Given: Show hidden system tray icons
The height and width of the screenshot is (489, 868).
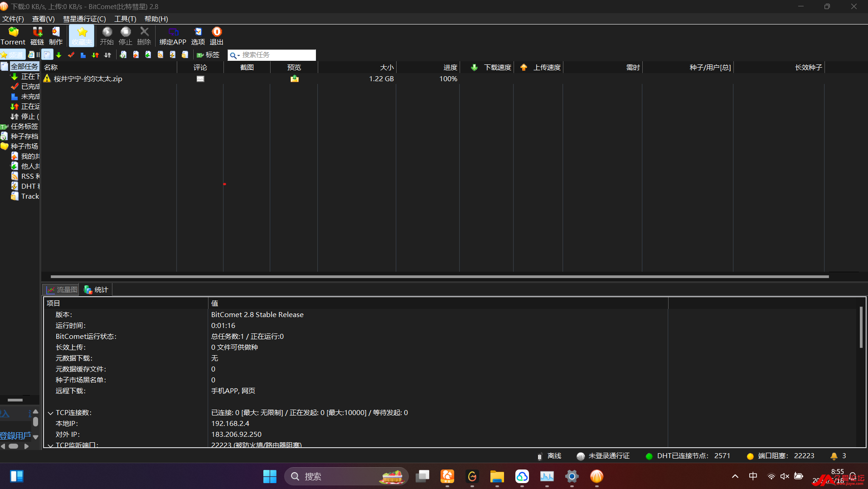Looking at the screenshot, I should 735,476.
